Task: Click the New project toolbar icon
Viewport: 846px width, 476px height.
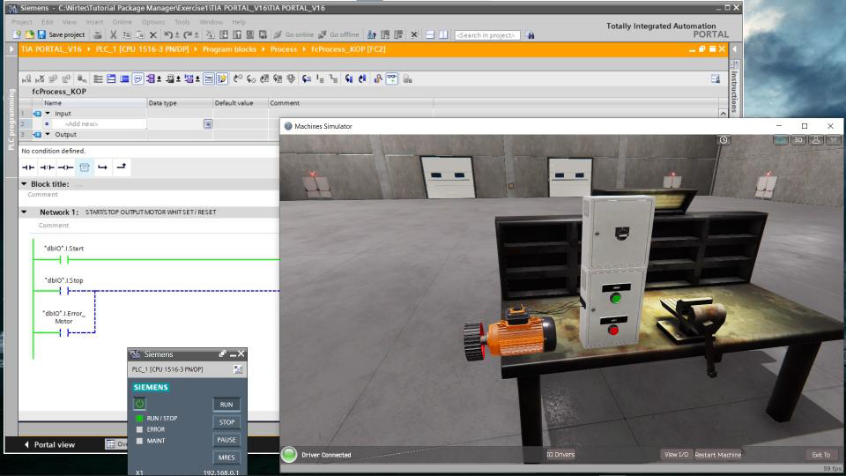Action: tap(17, 35)
